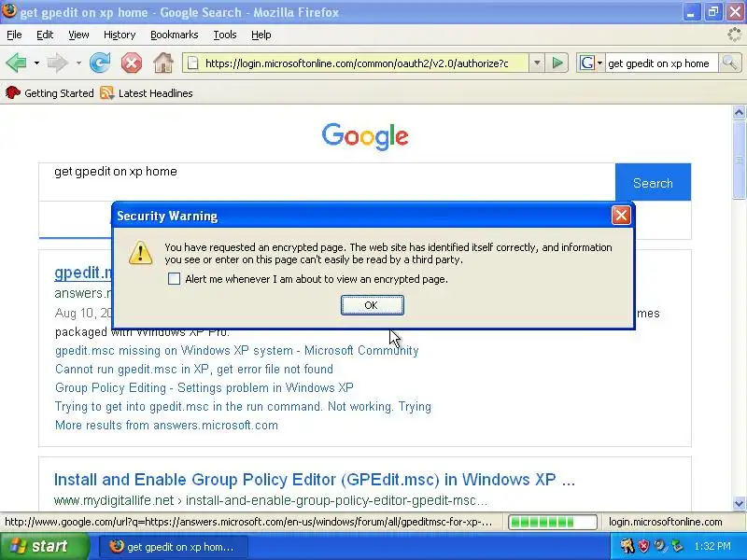This screenshot has height=560, width=747.
Task: Click the 1:32 PM system clock
Action: click(712, 546)
